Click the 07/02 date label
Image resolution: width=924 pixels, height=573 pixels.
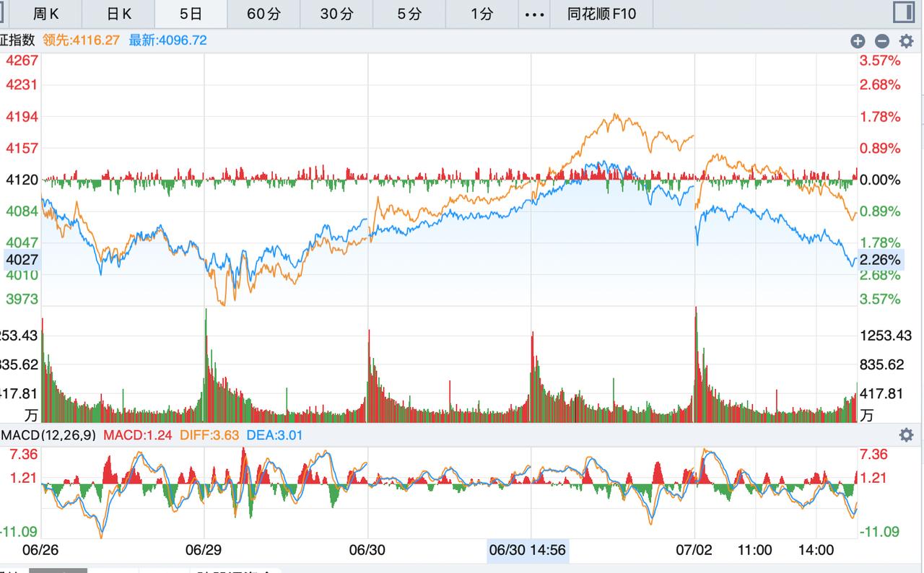click(694, 550)
